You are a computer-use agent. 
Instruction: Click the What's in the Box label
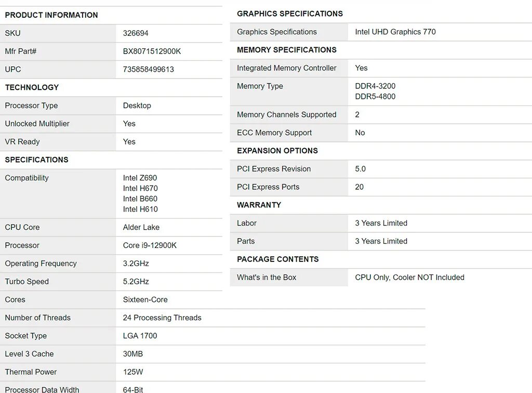coord(267,277)
